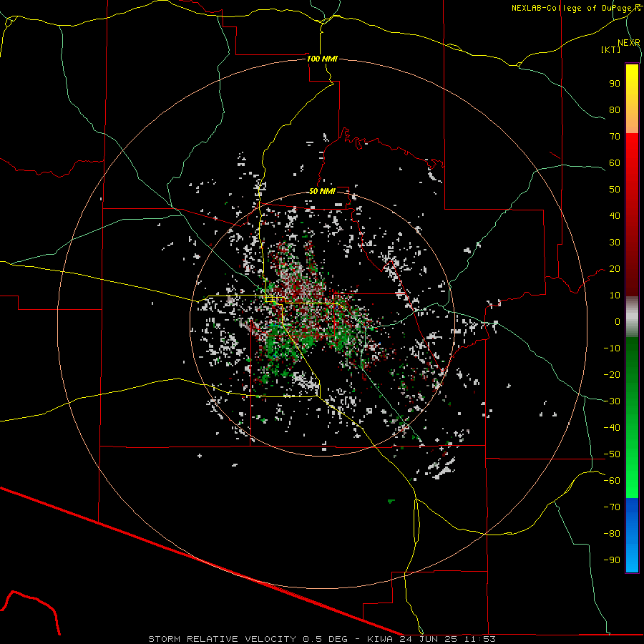Click the 50 value on velocity scale
The image size is (644, 644).
[615, 190]
